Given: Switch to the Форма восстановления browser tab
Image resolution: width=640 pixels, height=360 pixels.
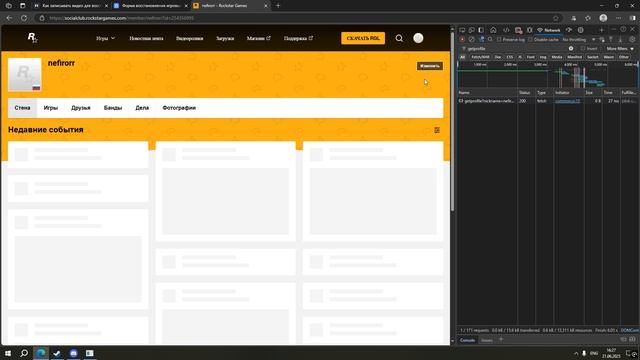Looking at the screenshot, I should 150,6.
